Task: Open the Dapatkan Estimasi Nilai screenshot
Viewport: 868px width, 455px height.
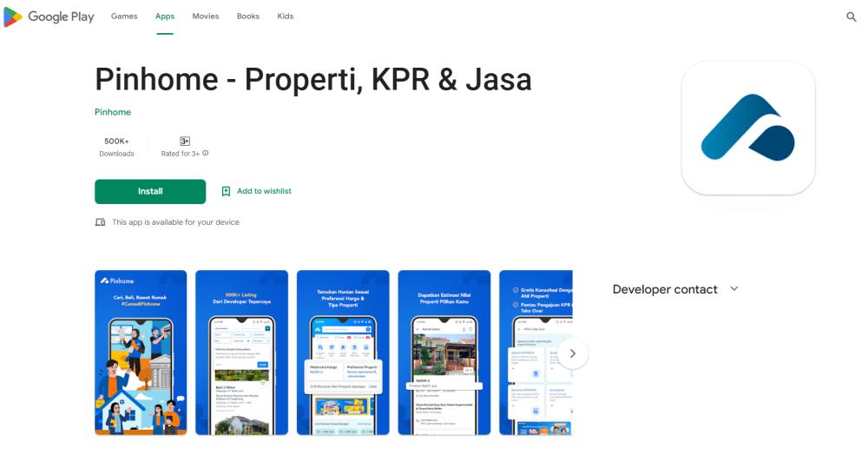Action: [x=444, y=353]
